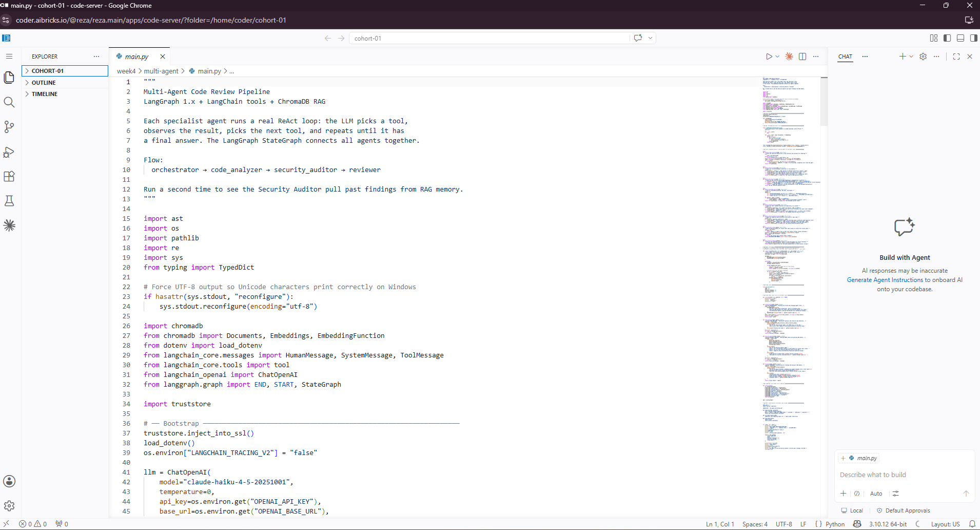Select interpreter 3.10.12 64-bit
Screen dimensions: 980x530
click(x=888, y=524)
